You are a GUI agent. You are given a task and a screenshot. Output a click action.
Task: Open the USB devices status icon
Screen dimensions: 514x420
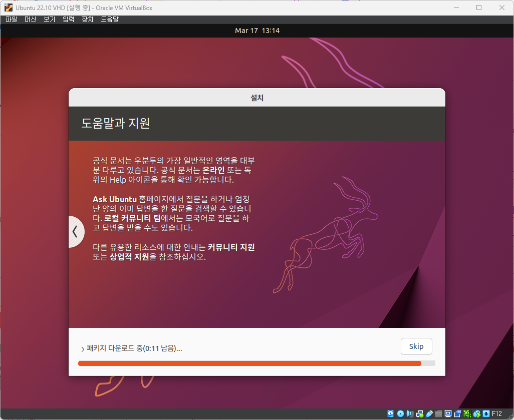429,414
